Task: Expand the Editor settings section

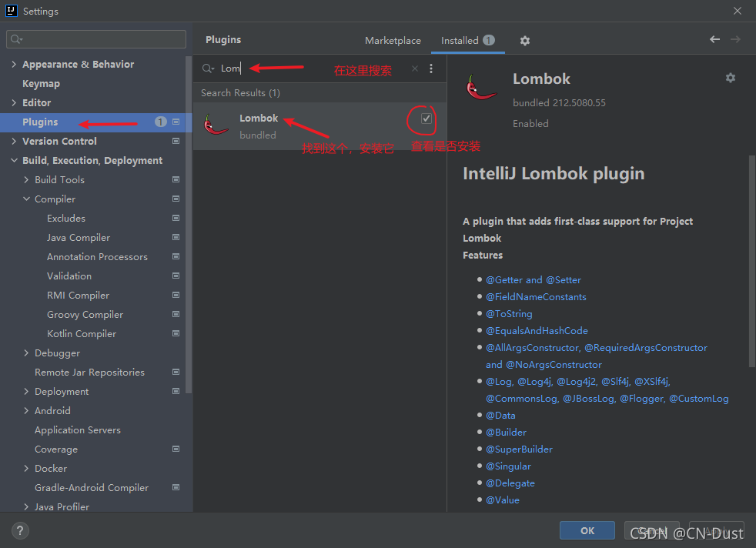Action: click(14, 102)
